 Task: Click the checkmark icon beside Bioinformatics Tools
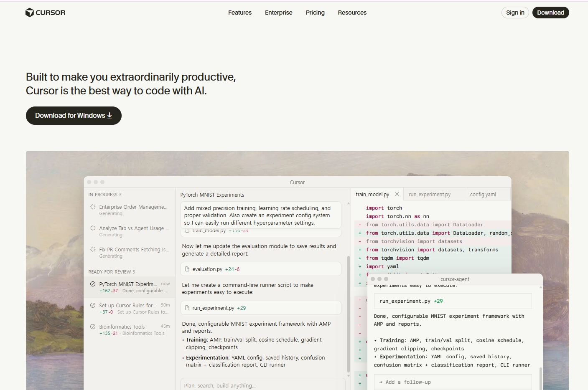(93, 327)
